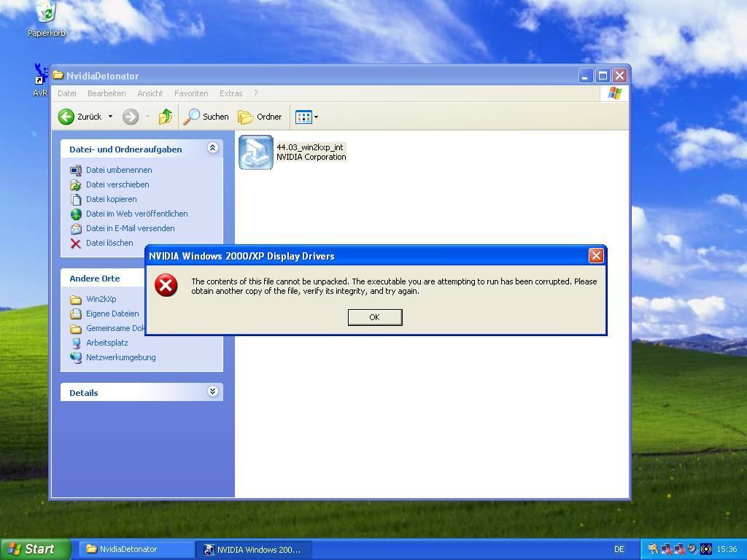Minimize the NvidiaDetonator window
Viewport: 747px width, 560px height.
pyautogui.click(x=586, y=75)
